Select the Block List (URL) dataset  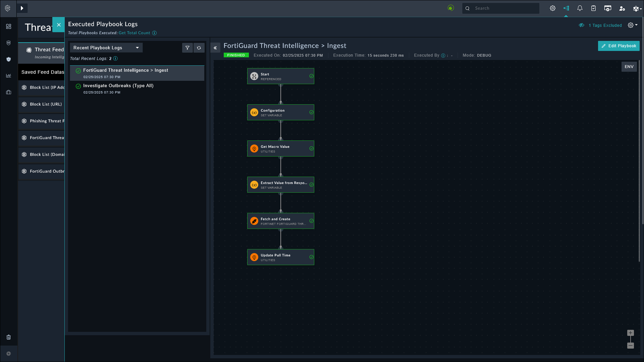tap(46, 104)
